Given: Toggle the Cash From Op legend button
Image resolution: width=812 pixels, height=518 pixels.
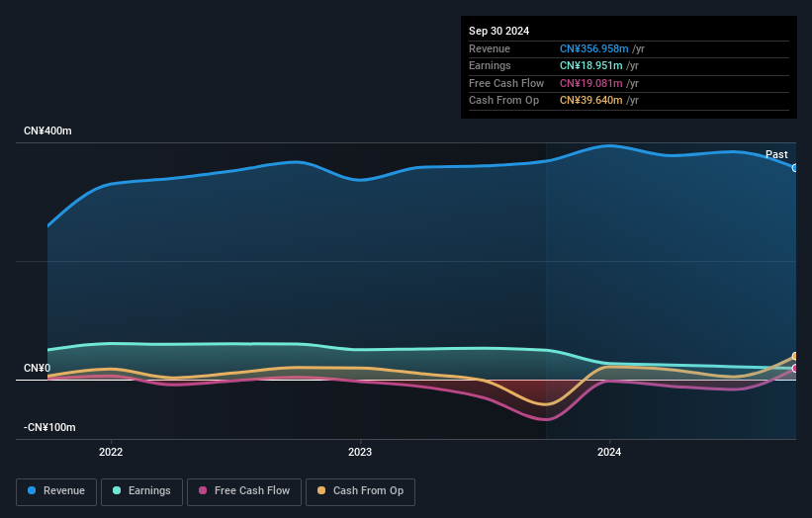Looking at the screenshot, I should pos(360,491).
